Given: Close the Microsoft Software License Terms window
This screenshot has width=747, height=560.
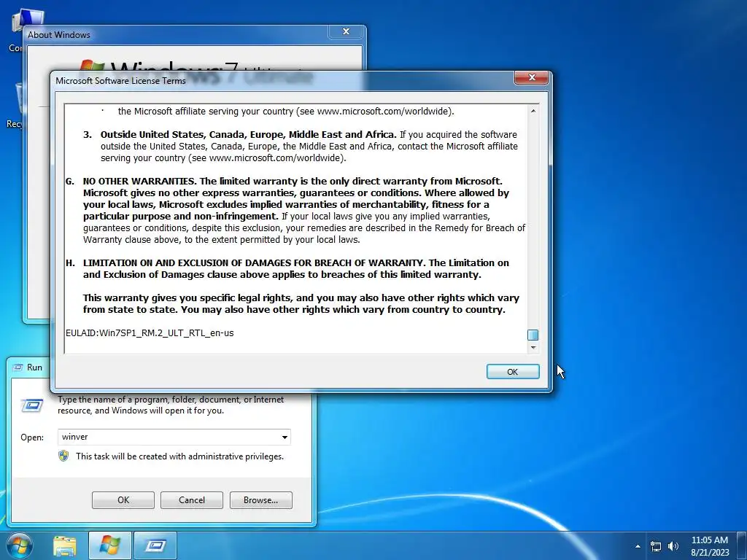Looking at the screenshot, I should coord(532,77).
